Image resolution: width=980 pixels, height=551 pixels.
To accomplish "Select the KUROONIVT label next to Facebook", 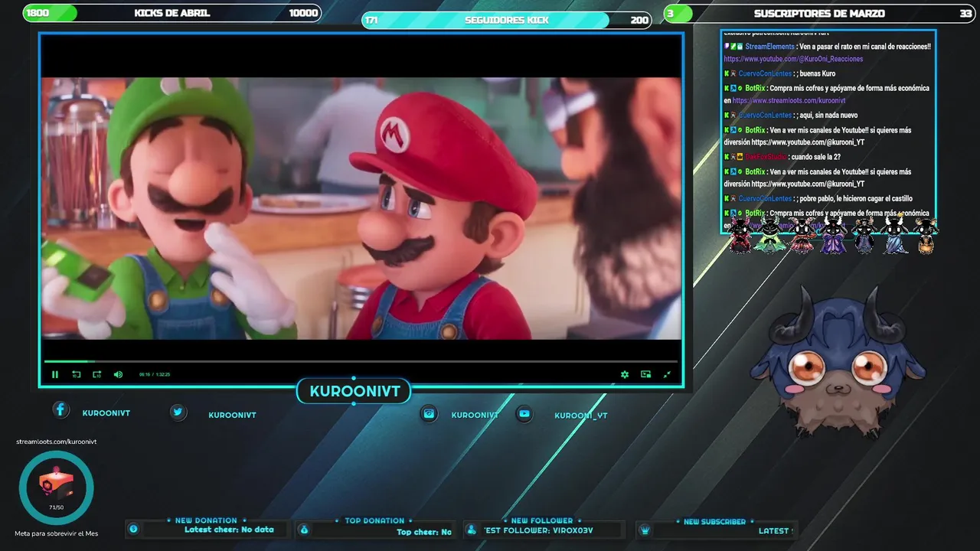I will coord(106,413).
